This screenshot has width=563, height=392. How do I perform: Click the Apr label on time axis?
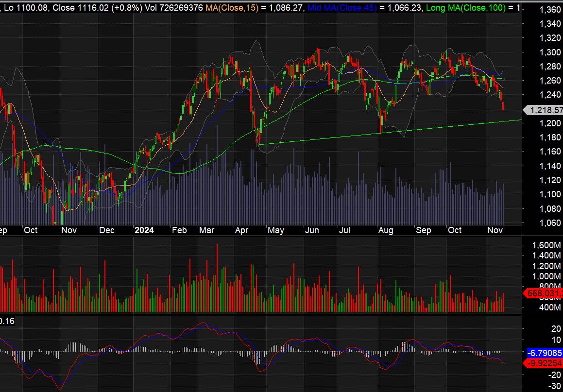tap(240, 230)
